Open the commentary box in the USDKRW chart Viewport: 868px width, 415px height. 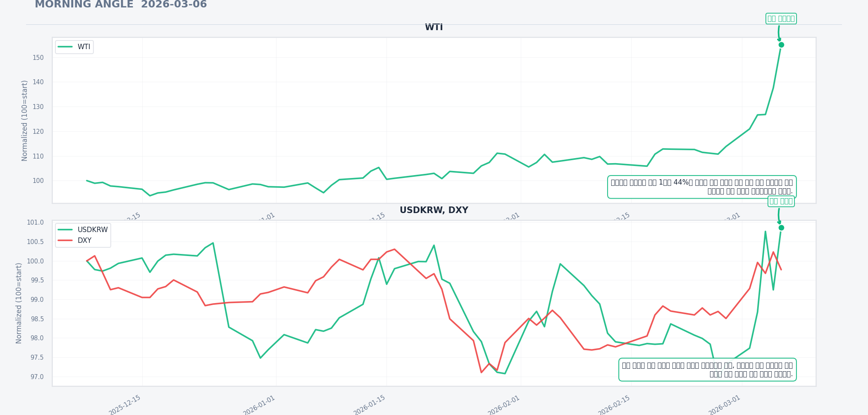coord(707,370)
